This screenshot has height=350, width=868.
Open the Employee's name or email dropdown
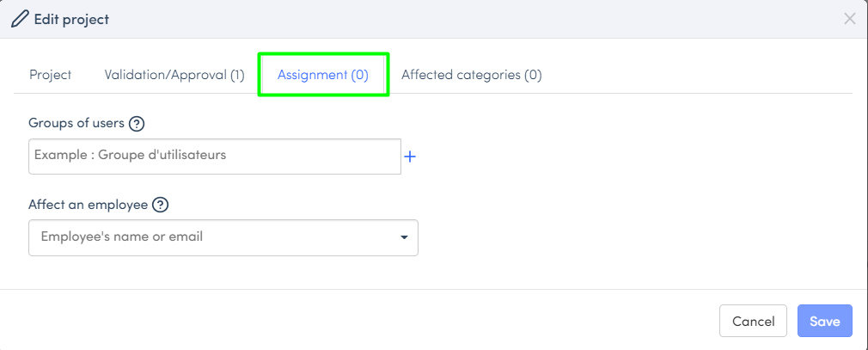click(x=215, y=237)
